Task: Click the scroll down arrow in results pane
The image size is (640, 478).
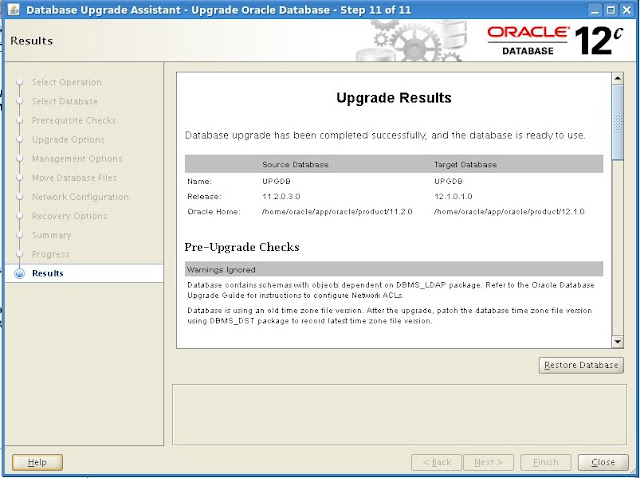Action: (618, 342)
